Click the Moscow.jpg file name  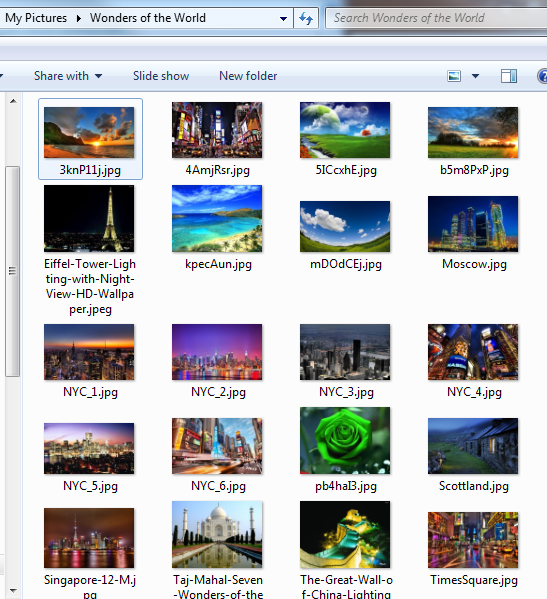[x=474, y=264]
